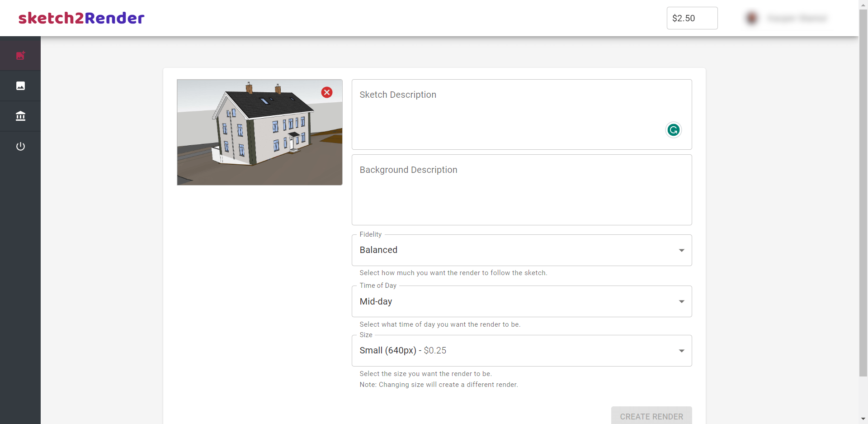Log out using the power icon

pos(20,146)
